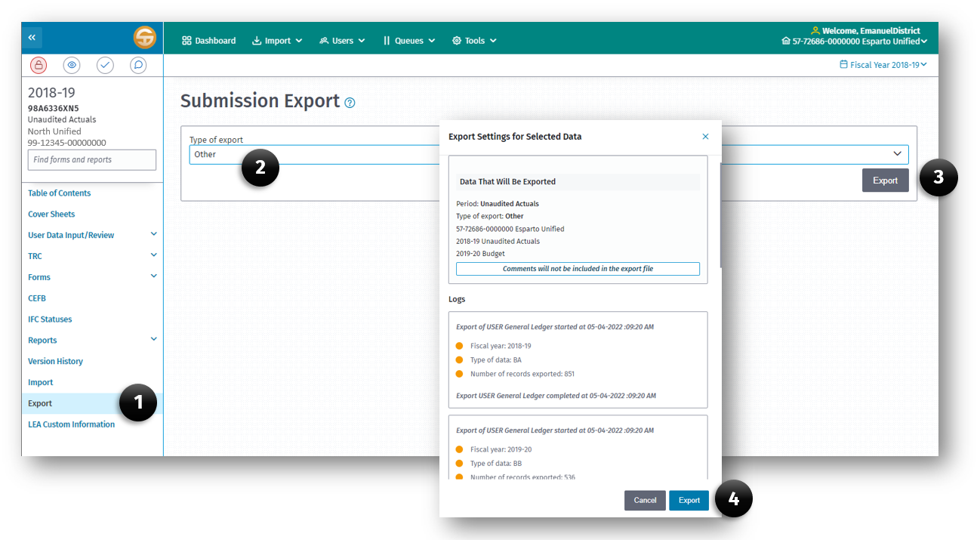
Task: Click the red lock status icon
Action: tap(39, 65)
